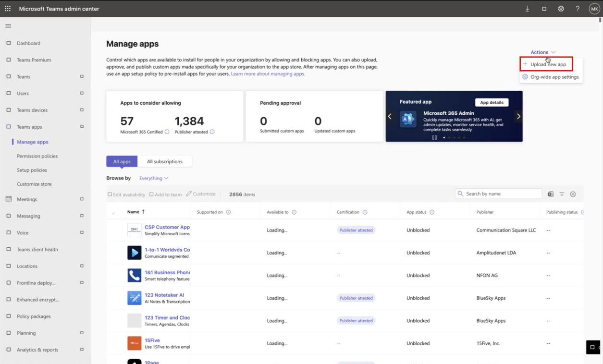Open the Browse by Everything dropdown

click(x=154, y=178)
